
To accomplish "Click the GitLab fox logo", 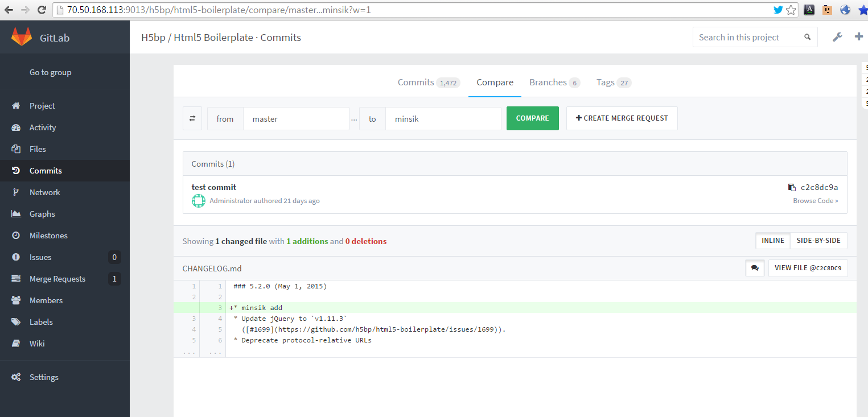I will (22, 36).
